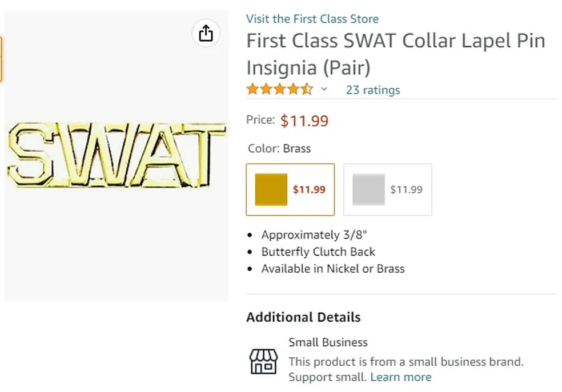The image size is (562, 392).
Task: Select the Brass gold color swatch
Action: coord(271,189)
